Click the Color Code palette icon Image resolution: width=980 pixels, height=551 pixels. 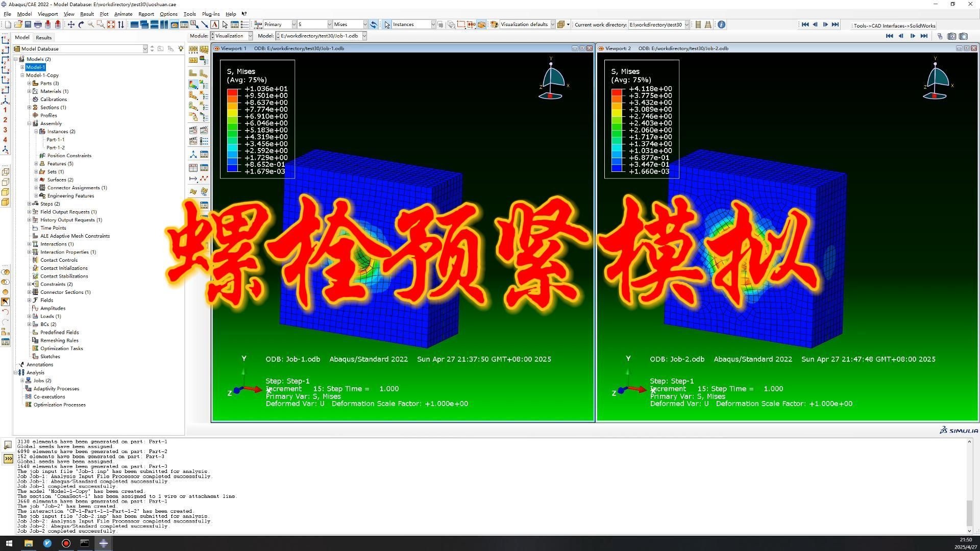click(494, 24)
